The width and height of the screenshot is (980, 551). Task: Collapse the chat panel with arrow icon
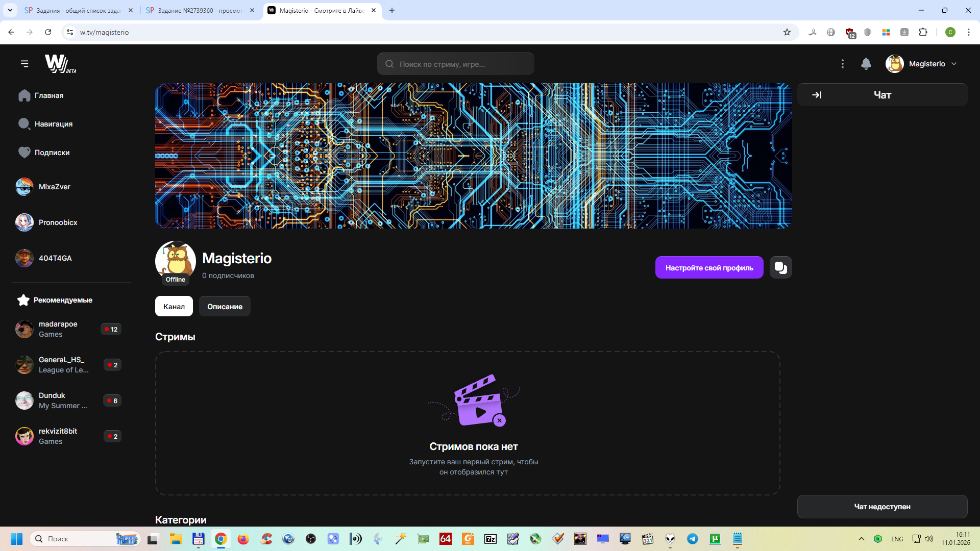pyautogui.click(x=817, y=95)
